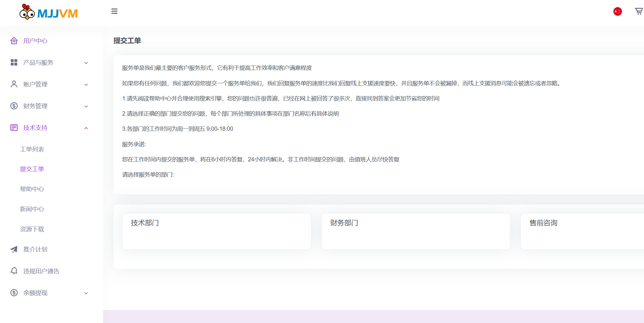The width and height of the screenshot is (644, 323).
Task: Expand the 产品与服务 chevron
Action: click(x=86, y=63)
